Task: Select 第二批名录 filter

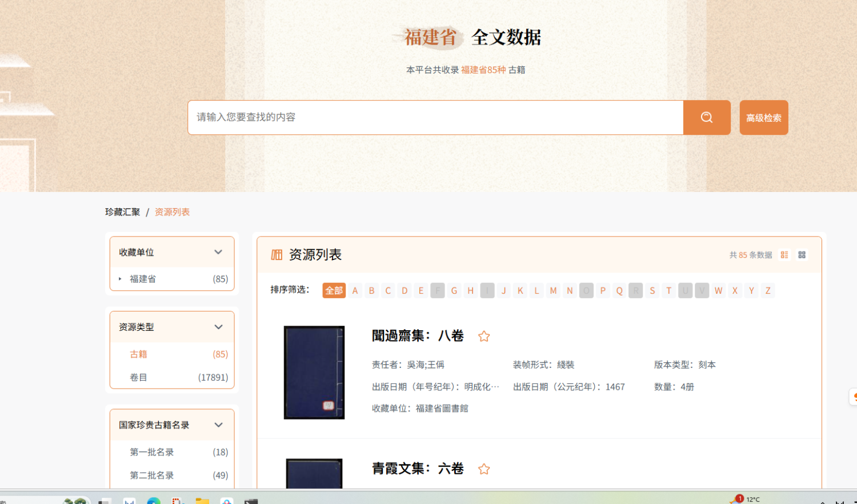Action: tap(152, 475)
